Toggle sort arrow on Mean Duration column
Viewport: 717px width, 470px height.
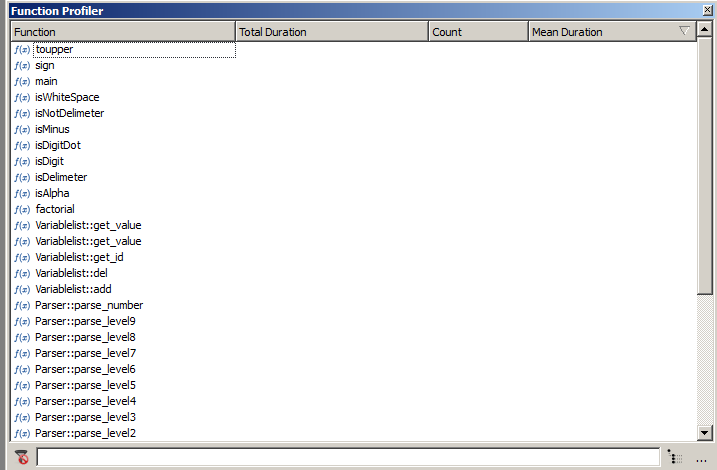[x=684, y=31]
